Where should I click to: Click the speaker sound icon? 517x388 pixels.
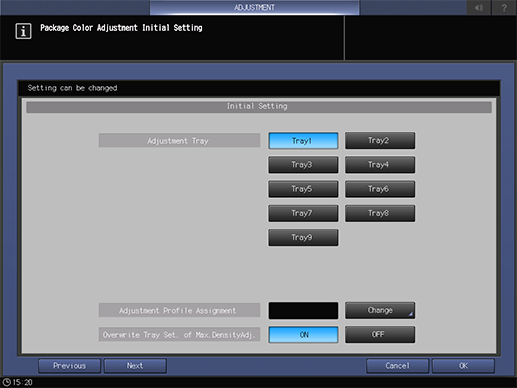click(x=479, y=7)
